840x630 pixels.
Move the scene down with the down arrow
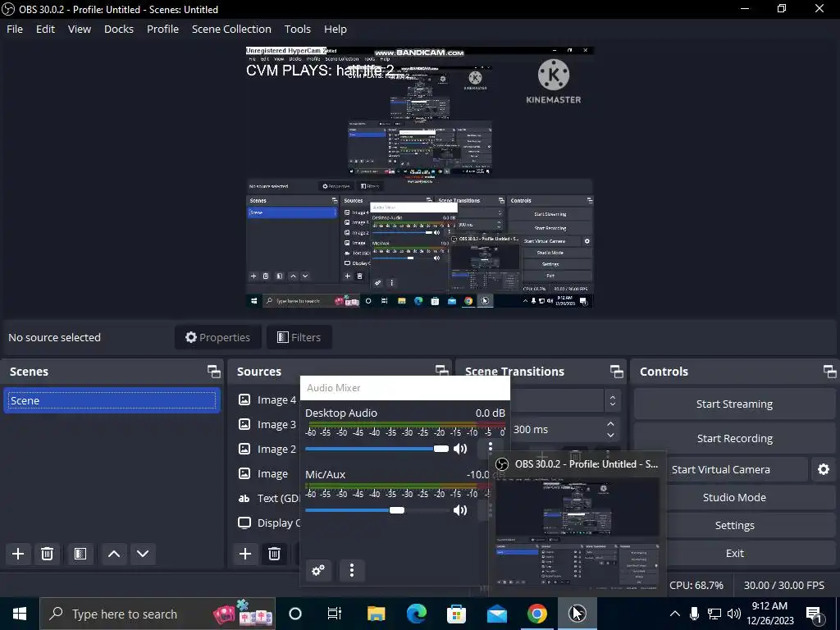[143, 554]
